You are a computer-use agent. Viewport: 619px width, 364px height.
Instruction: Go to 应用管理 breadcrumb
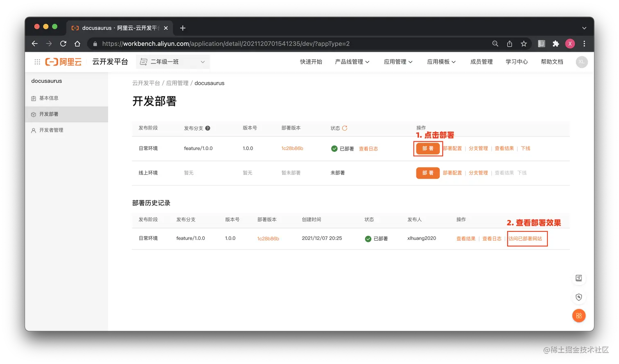[177, 83]
